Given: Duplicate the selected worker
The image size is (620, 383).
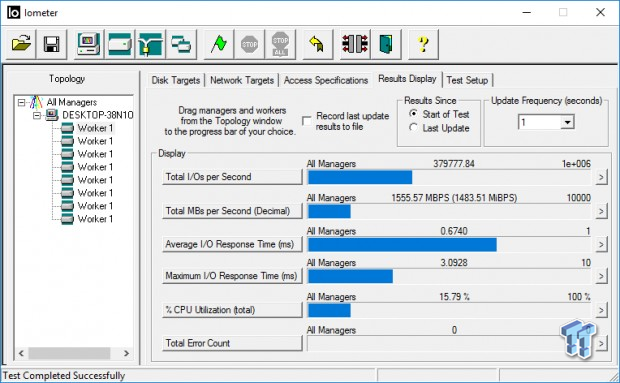Looking at the screenshot, I should (181, 44).
